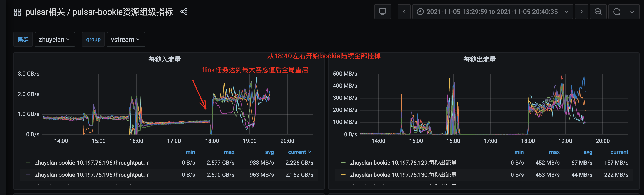
Task: Click 2.577 GB/s max value
Action: [220, 163]
